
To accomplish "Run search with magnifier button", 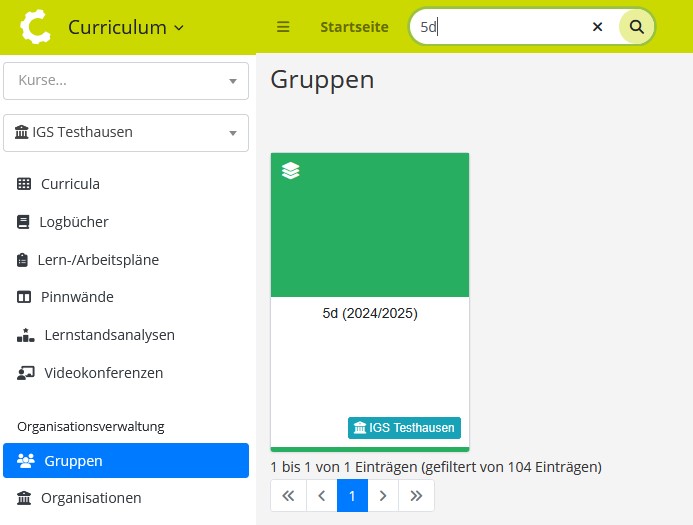I will [636, 27].
